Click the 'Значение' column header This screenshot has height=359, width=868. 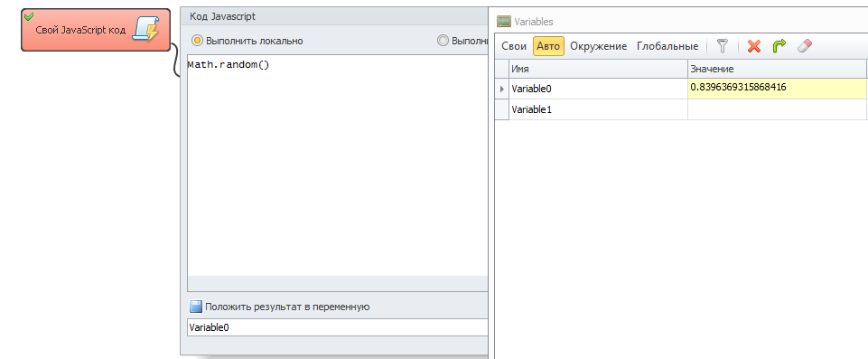click(x=777, y=69)
